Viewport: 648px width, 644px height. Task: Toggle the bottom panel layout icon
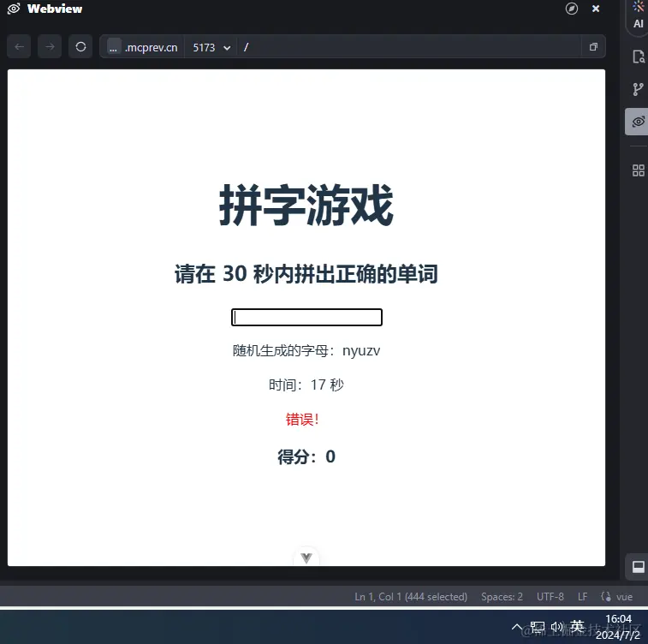(638, 567)
